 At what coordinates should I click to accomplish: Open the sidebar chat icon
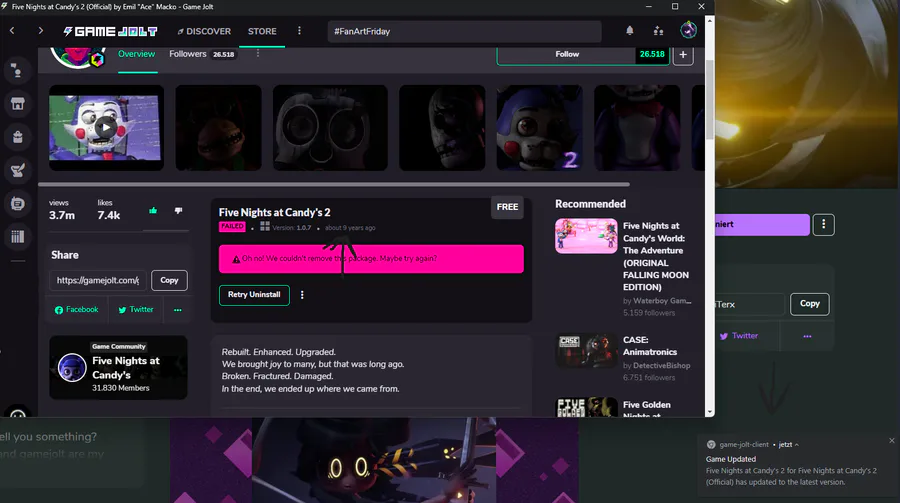pyautogui.click(x=18, y=204)
